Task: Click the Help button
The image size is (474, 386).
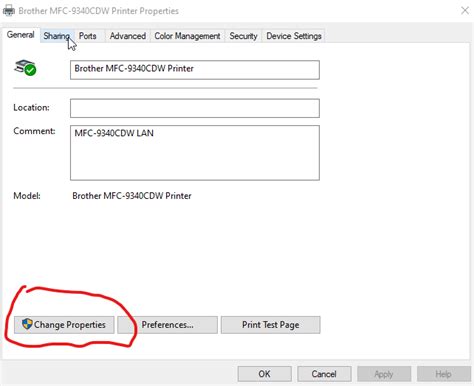Action: coord(443,374)
